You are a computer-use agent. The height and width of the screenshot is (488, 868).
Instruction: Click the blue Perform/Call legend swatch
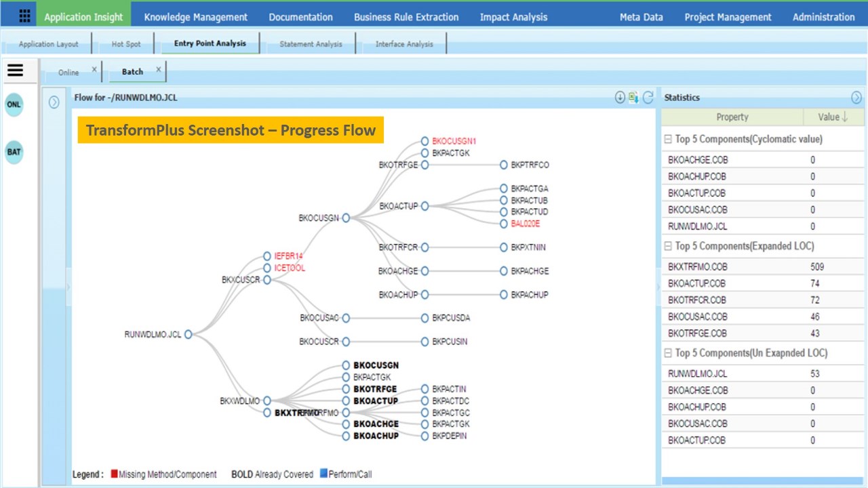[x=323, y=473]
